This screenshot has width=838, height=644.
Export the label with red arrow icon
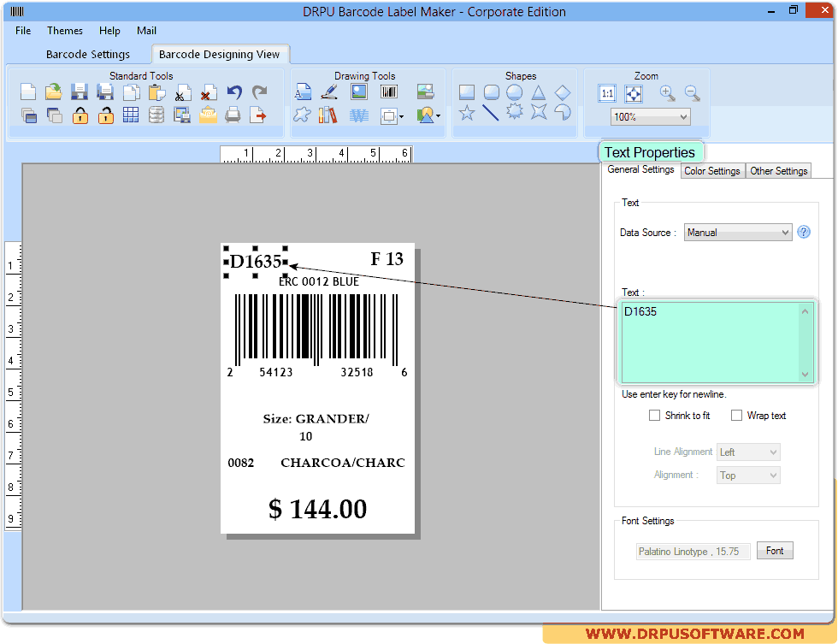coord(258,115)
